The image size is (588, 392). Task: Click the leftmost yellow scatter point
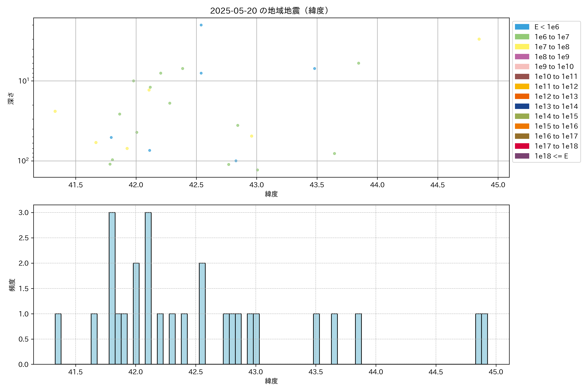pos(55,111)
